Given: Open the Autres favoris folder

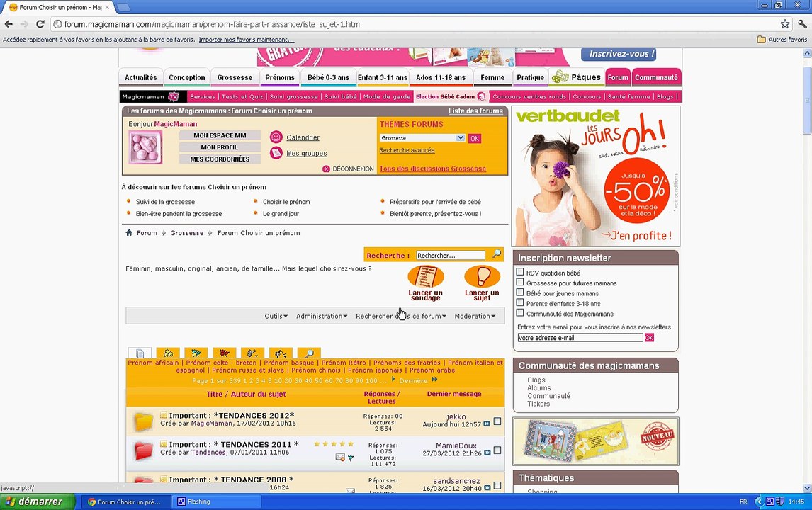Looking at the screenshot, I should coord(782,40).
